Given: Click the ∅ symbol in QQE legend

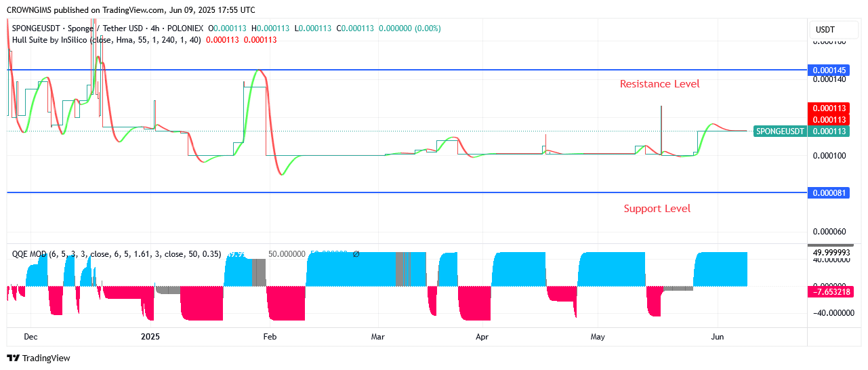Looking at the screenshot, I should point(356,254).
